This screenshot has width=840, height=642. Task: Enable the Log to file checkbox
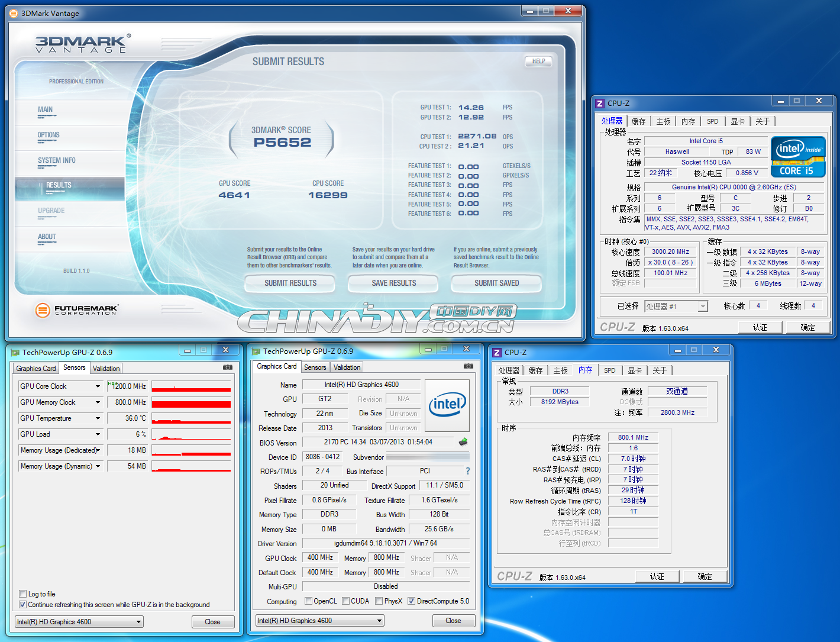pos(22,593)
